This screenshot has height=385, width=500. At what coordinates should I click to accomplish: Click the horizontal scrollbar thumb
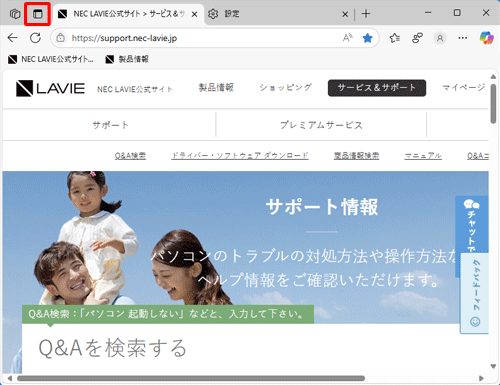pyautogui.click(x=191, y=378)
